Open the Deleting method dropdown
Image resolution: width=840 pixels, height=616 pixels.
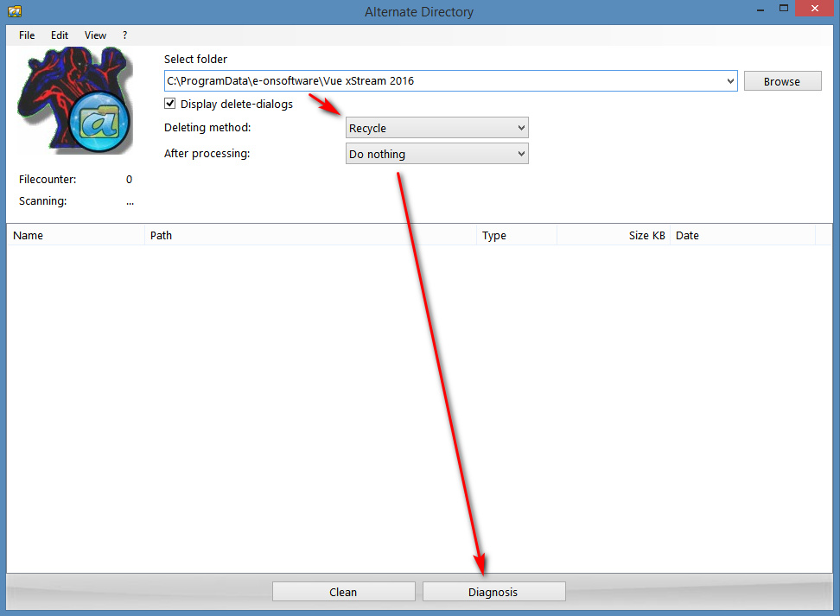click(x=436, y=129)
